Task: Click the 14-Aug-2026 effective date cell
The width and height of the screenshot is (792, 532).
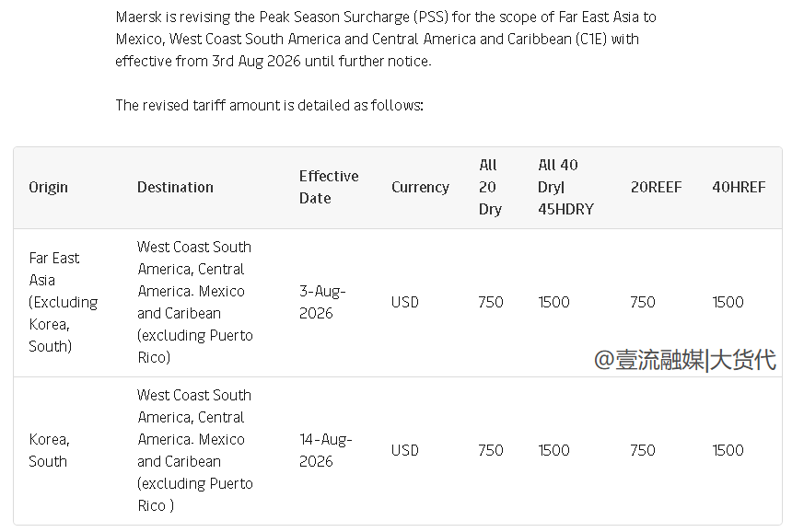Action: 326,450
